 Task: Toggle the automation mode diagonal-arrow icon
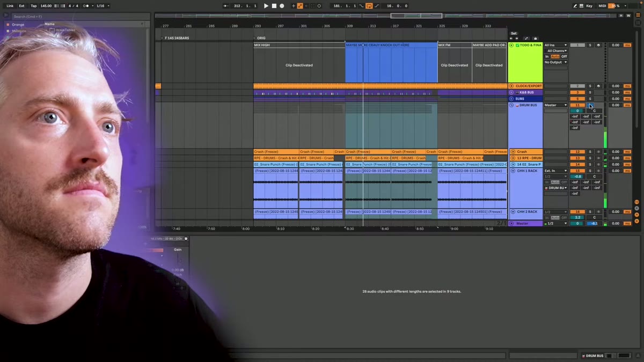point(526,39)
